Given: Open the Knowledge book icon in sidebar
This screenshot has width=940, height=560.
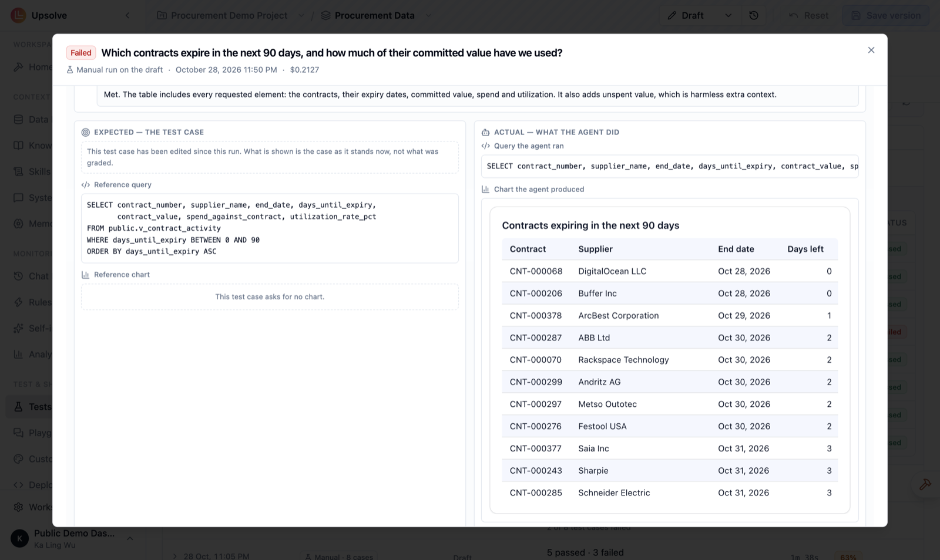Looking at the screenshot, I should coord(18,145).
